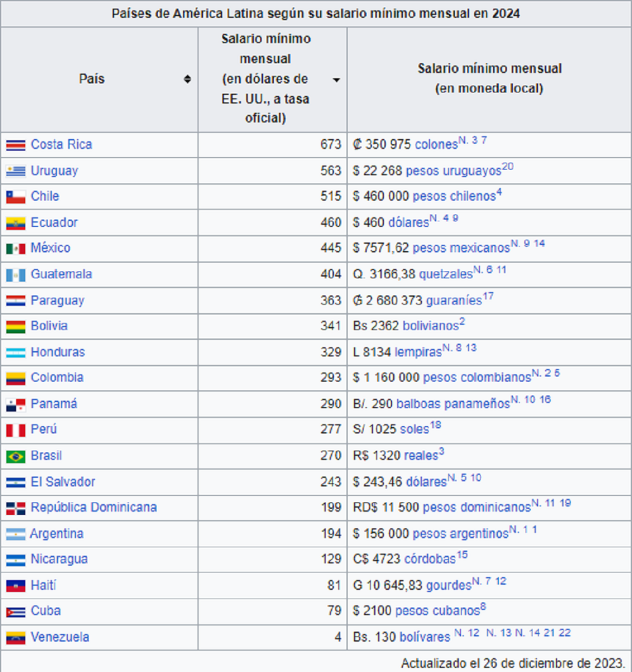The image size is (632, 672).
Task: Open the Costa Rica country link
Action: coord(61,144)
